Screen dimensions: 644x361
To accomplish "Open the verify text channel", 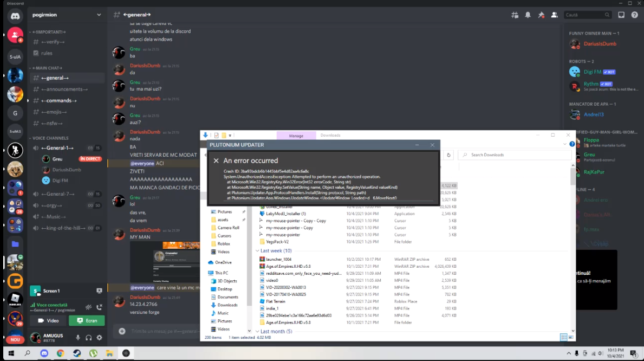I will [x=67, y=42].
